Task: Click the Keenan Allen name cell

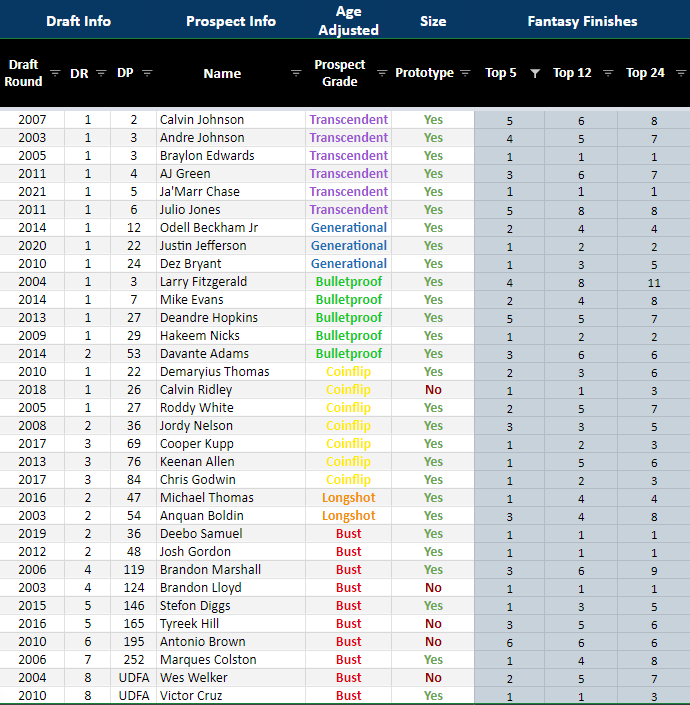Action: 231,461
